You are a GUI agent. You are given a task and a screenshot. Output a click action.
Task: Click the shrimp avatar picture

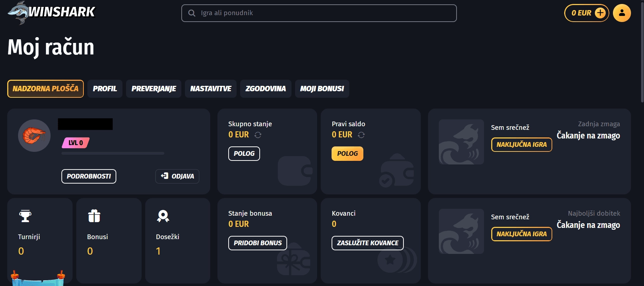pos(34,136)
